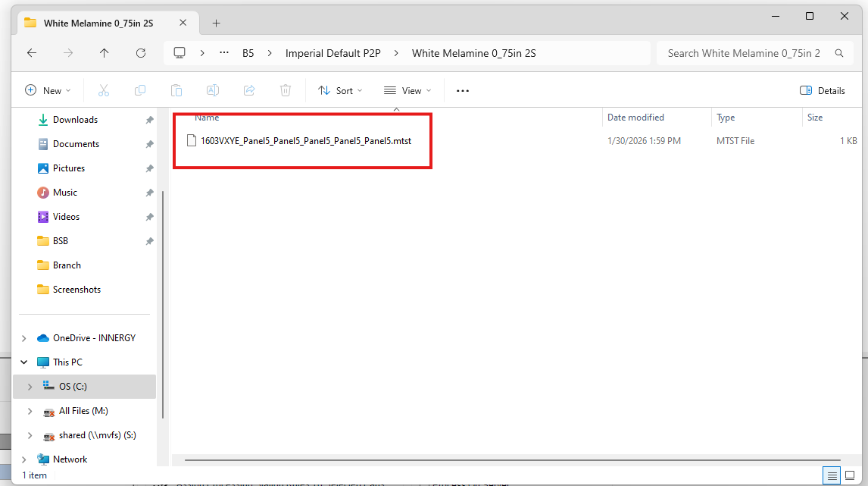Open the Sort dropdown menu
The width and height of the screenshot is (868, 486).
340,91
